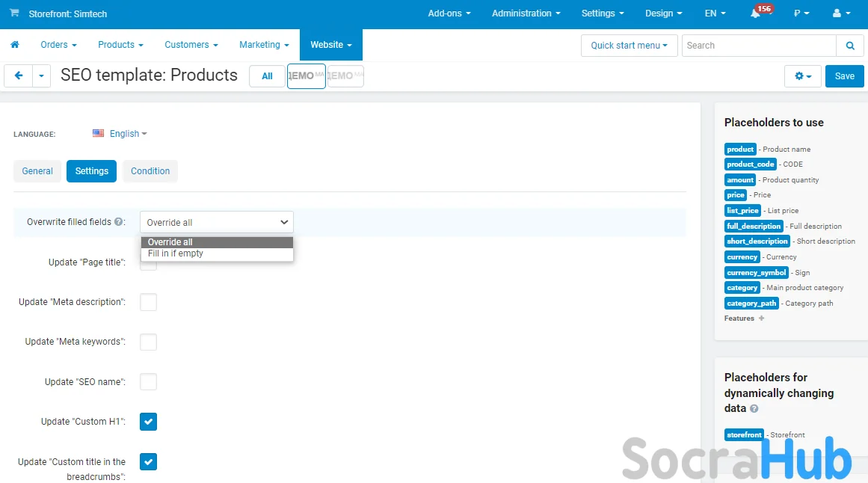This screenshot has height=483, width=868.
Task: Check the Update "SEO name" checkbox
Action: point(149,382)
